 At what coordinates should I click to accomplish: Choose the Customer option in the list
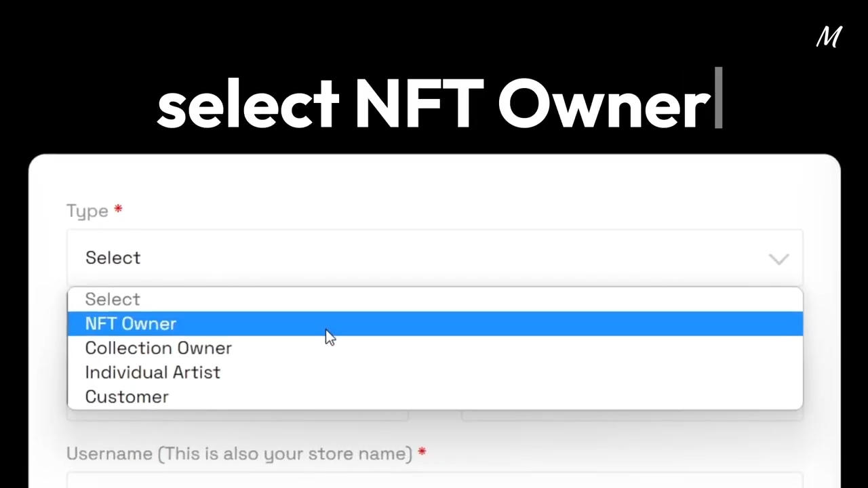(x=127, y=397)
